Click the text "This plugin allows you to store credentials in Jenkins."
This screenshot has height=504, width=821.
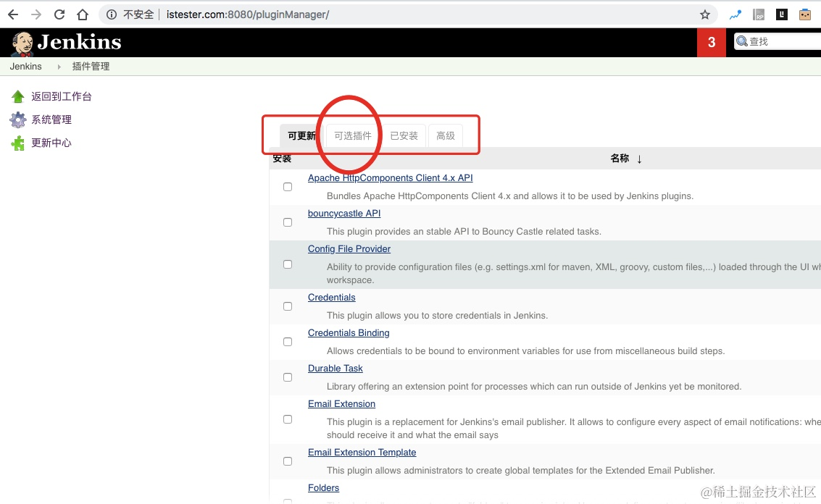[x=437, y=316]
